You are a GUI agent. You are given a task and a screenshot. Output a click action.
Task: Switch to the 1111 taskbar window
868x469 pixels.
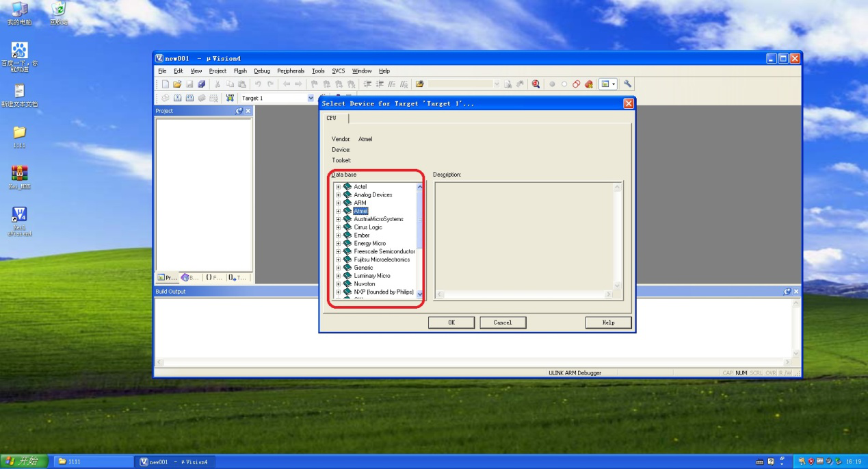92,461
